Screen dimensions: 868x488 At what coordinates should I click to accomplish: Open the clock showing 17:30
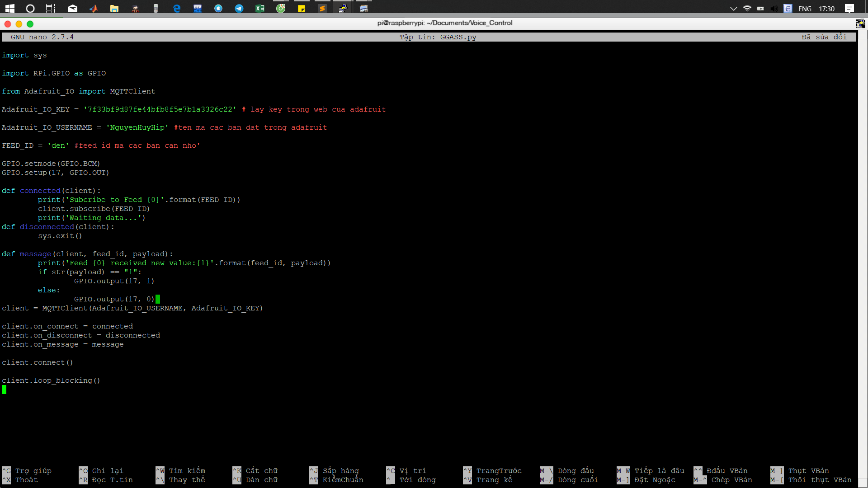pyautogui.click(x=826, y=9)
